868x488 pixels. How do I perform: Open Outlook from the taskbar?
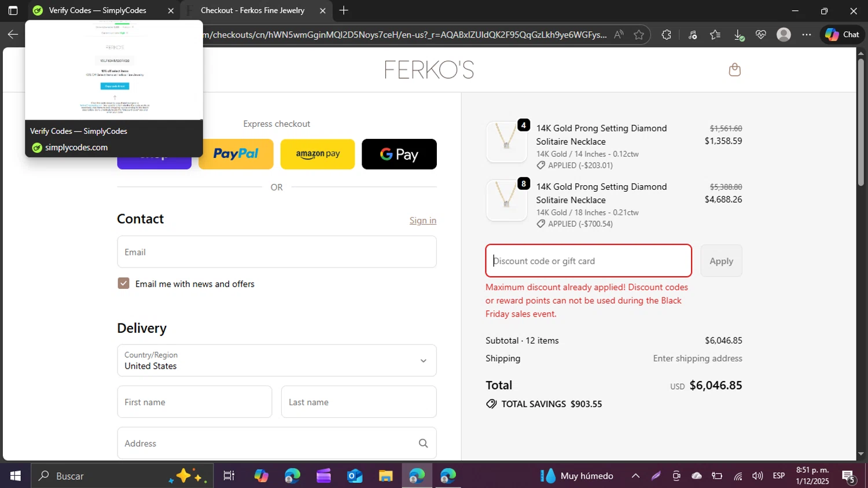coord(355,476)
